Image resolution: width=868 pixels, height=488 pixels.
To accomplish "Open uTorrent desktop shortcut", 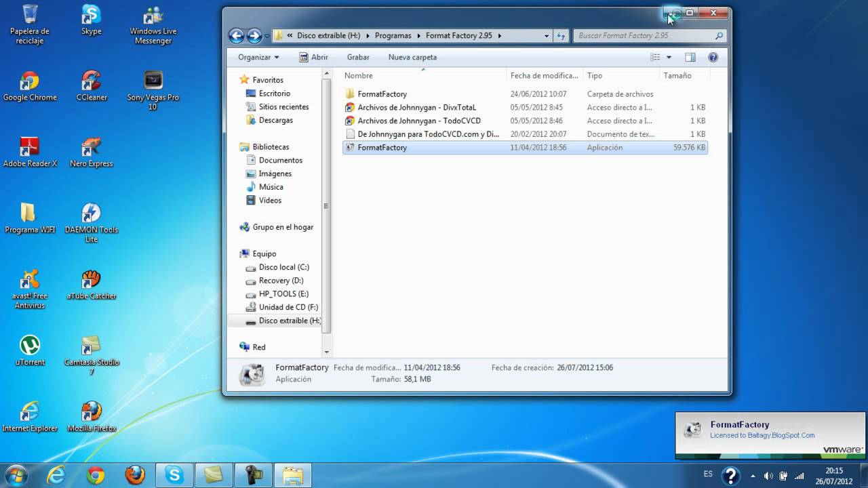I will [x=30, y=351].
